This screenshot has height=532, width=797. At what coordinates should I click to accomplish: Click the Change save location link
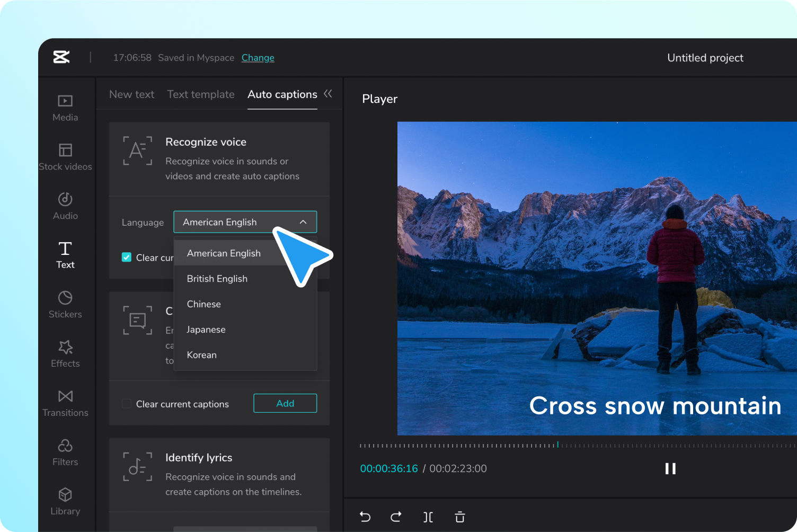(258, 58)
